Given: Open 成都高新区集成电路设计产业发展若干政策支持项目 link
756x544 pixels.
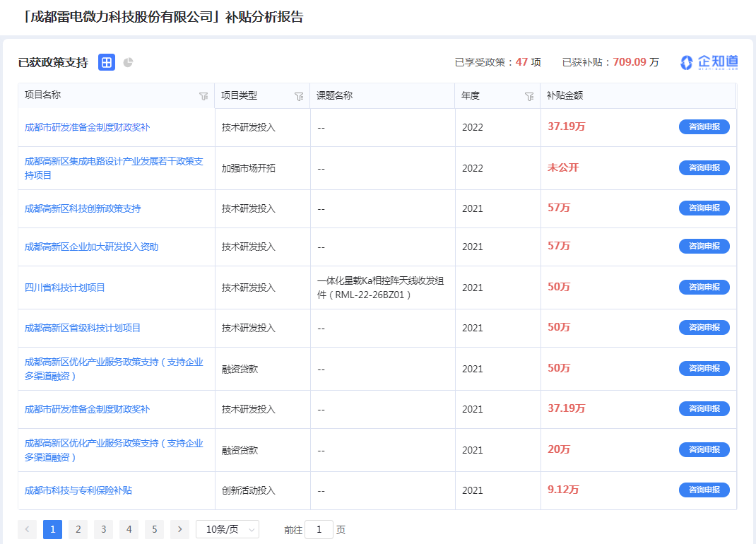Looking at the screenshot, I should pyautogui.click(x=114, y=168).
